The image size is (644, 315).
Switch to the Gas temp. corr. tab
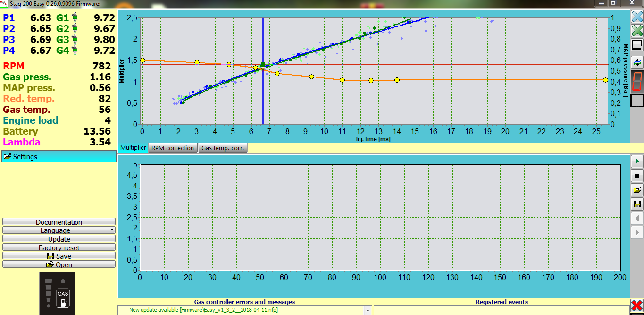(223, 148)
